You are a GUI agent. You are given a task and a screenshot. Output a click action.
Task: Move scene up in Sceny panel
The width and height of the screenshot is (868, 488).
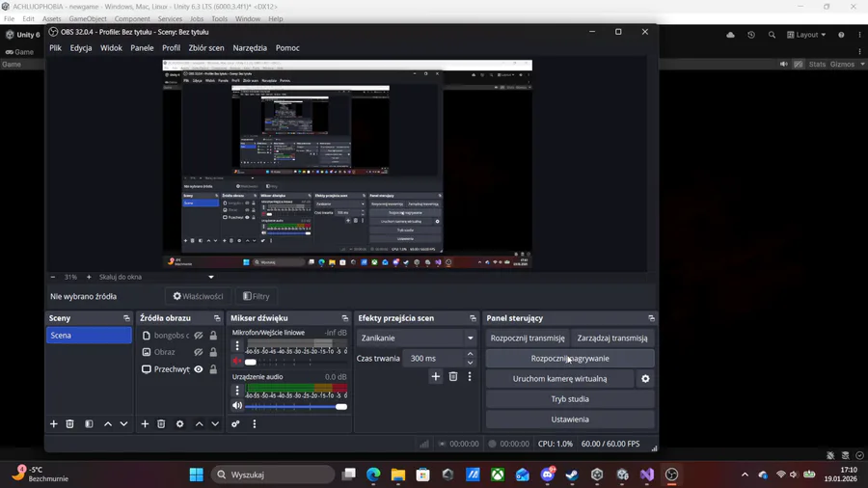108,423
